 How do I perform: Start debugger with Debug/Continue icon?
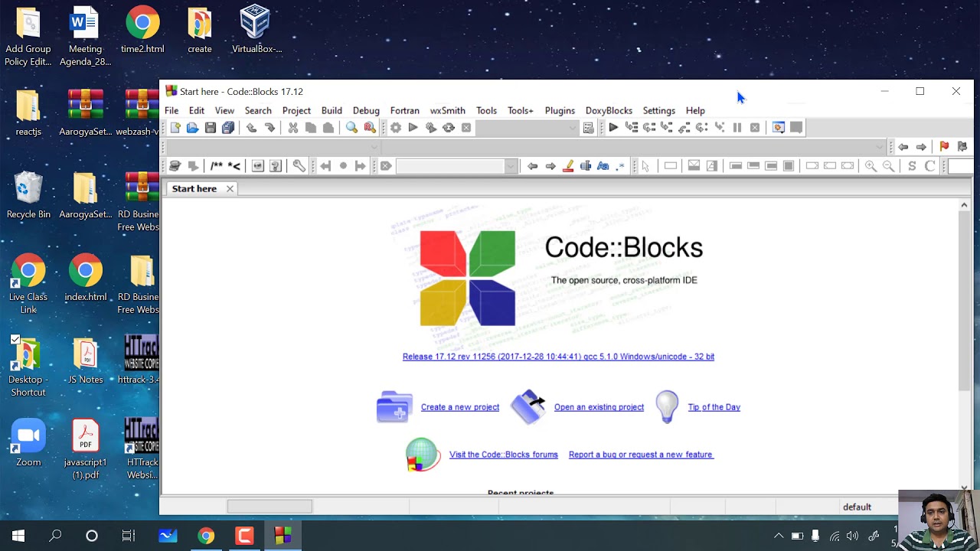coord(613,128)
